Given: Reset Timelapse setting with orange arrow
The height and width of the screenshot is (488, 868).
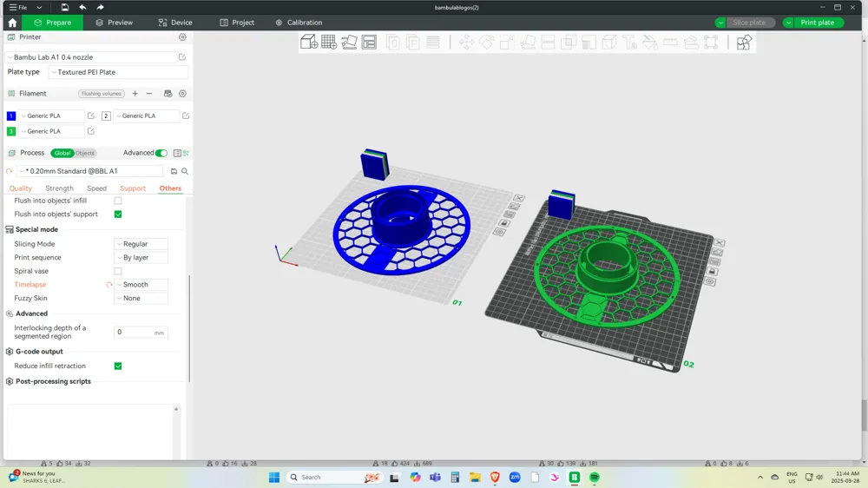Looking at the screenshot, I should pyautogui.click(x=109, y=285).
